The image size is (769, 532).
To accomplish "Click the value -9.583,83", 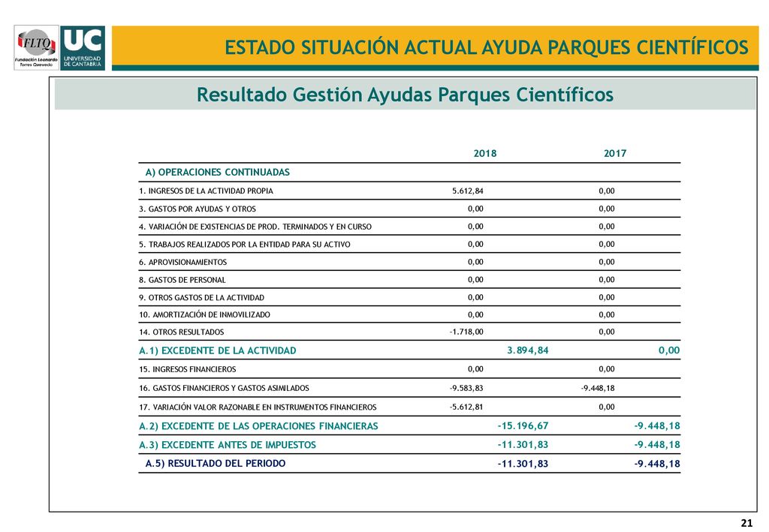I will click(466, 388).
